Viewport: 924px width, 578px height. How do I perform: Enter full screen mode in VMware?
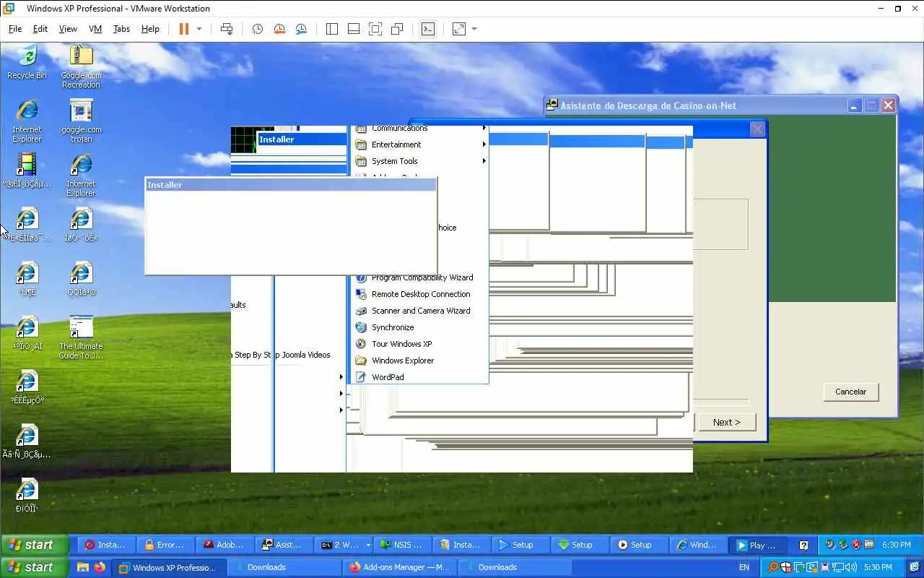375,29
